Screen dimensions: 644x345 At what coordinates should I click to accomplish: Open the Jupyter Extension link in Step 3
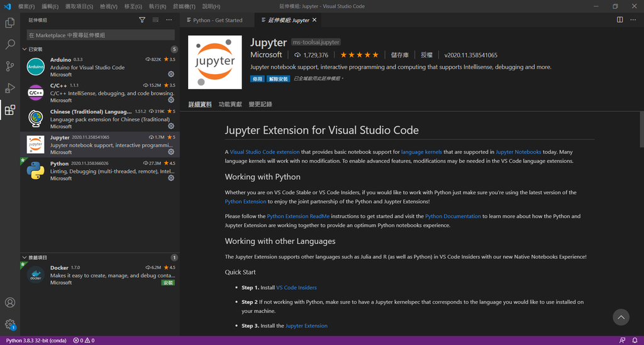click(x=306, y=326)
